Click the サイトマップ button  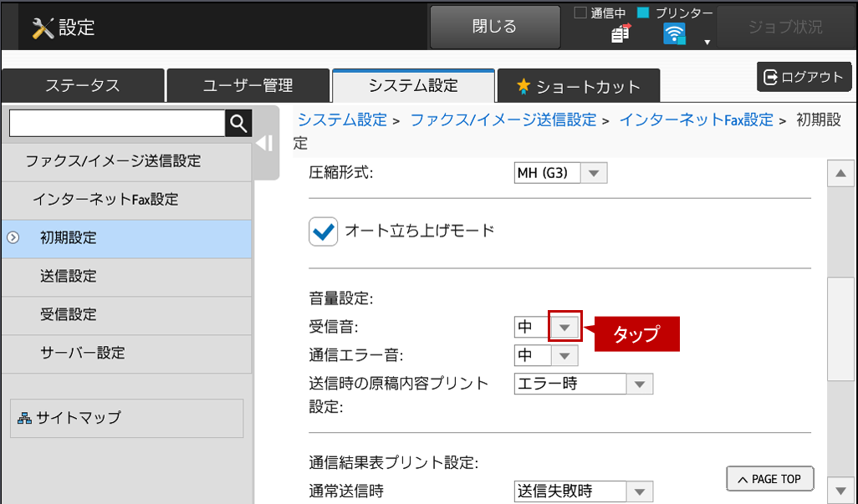coord(126,418)
